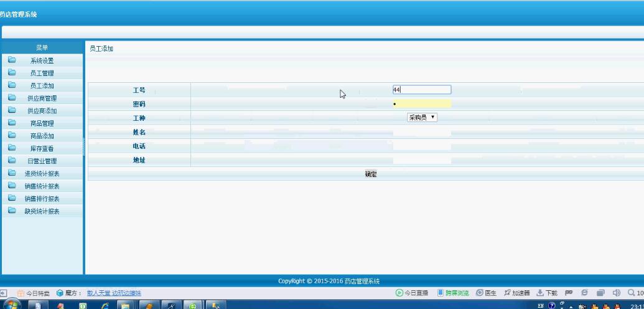
Task: Open 今日直播 in the status bar
Action: coord(411,293)
